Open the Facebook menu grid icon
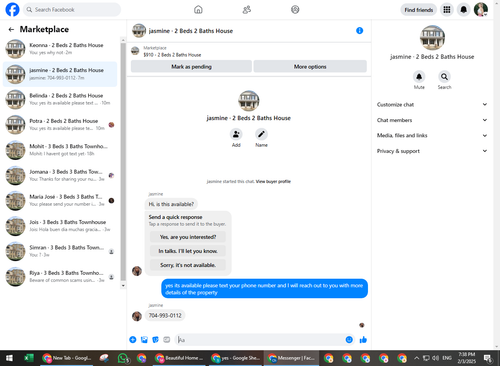The image size is (500, 366). [447, 10]
